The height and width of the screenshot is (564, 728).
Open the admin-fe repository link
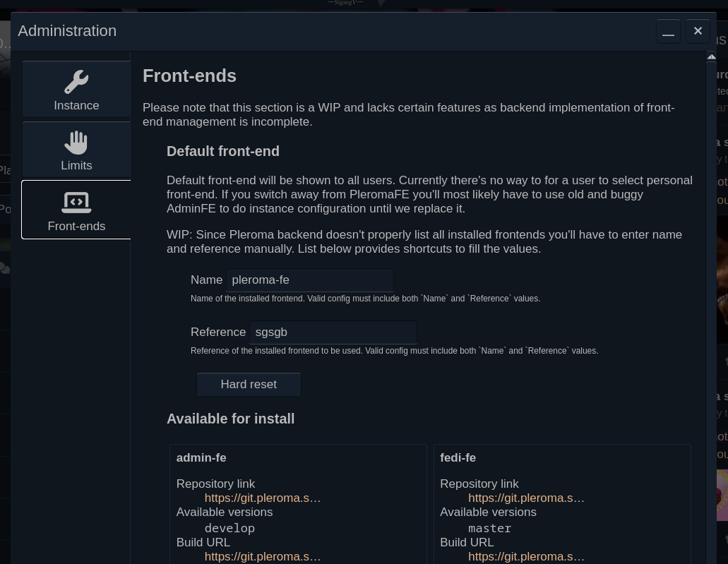pyautogui.click(x=263, y=498)
